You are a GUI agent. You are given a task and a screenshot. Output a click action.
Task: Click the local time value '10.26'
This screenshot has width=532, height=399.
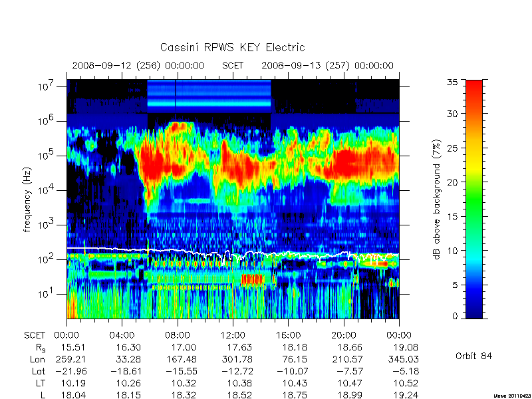[128, 384]
